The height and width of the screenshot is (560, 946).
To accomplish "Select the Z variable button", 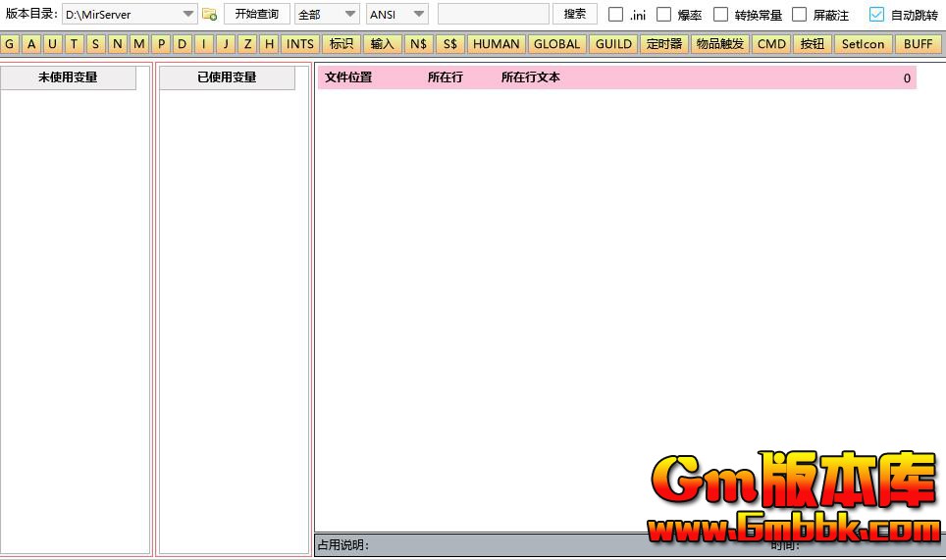I will (x=247, y=44).
